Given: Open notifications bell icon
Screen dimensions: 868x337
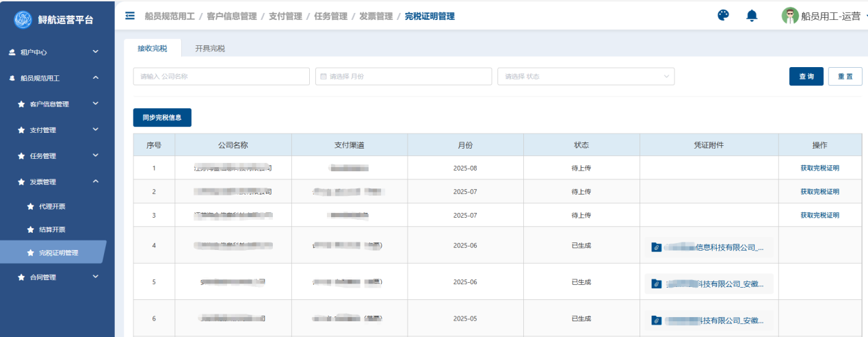Looking at the screenshot, I should [x=752, y=16].
